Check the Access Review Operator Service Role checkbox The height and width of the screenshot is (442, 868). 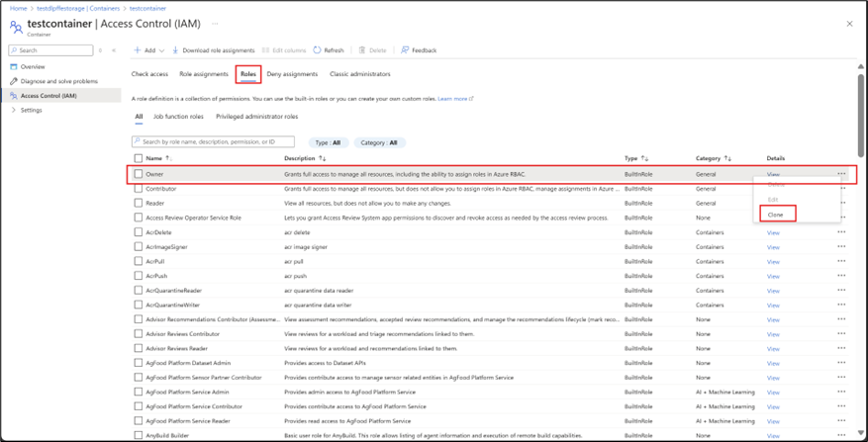click(x=139, y=218)
